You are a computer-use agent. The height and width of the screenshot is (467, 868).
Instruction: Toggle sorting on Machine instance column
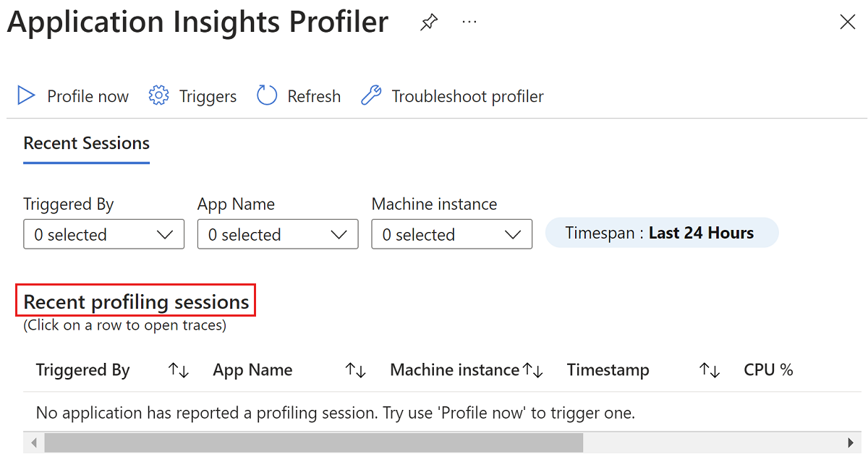click(534, 369)
